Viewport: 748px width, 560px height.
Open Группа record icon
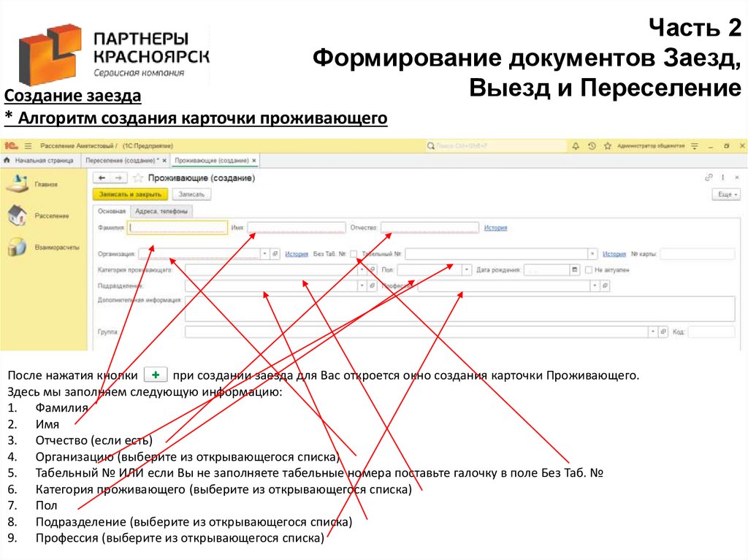(x=663, y=331)
